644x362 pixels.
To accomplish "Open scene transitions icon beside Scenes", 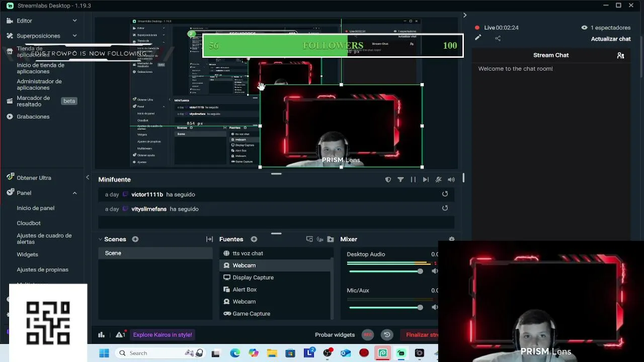I will click(x=210, y=239).
